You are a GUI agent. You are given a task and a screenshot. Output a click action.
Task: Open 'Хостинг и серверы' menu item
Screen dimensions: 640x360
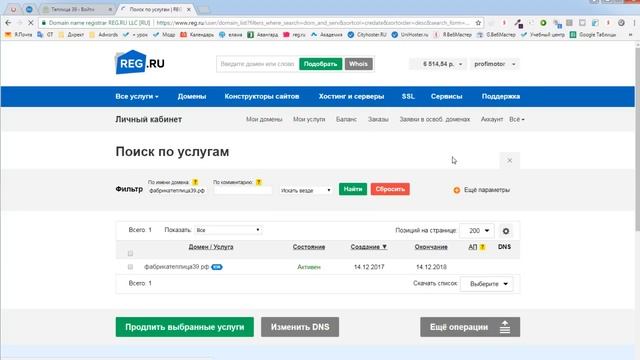(x=351, y=97)
